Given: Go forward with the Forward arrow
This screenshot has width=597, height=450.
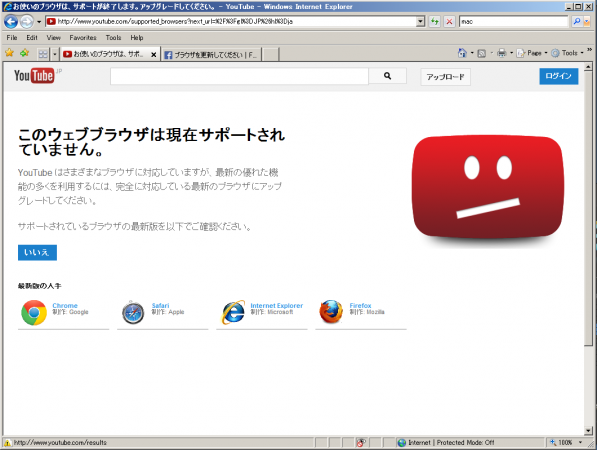Looking at the screenshot, I should (x=26, y=22).
